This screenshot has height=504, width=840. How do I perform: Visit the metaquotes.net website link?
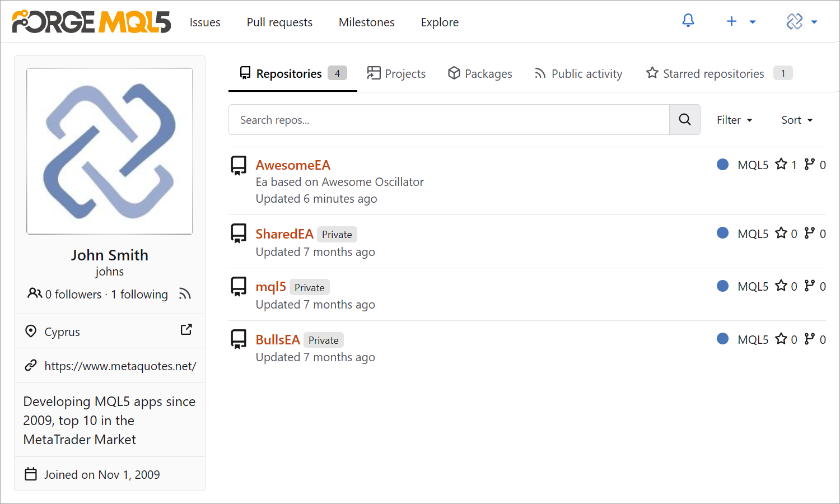click(120, 366)
